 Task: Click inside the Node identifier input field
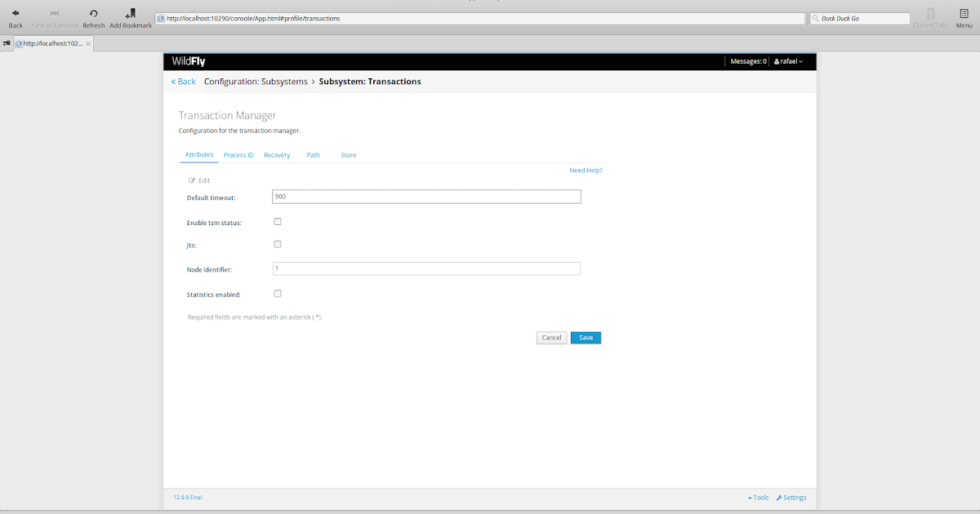(426, 268)
